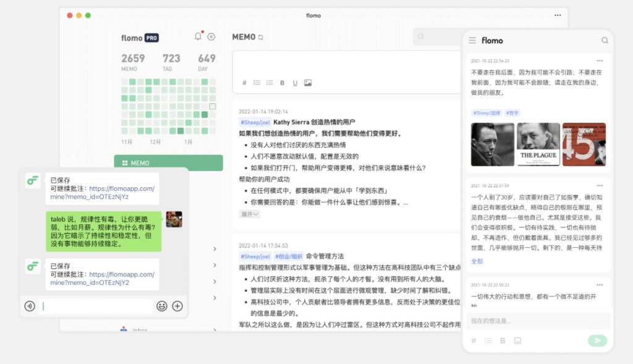Apply list formatting in mobile memo composer

(488, 341)
